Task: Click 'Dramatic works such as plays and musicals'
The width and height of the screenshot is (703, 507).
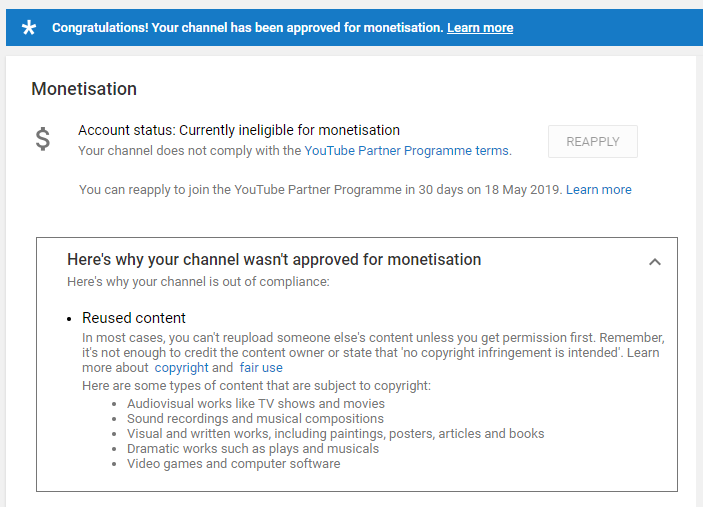Action: (253, 449)
